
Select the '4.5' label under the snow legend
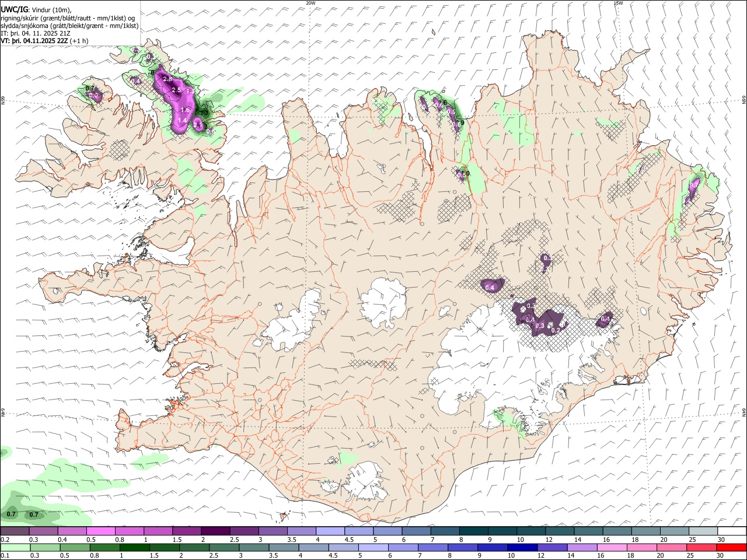348,540
